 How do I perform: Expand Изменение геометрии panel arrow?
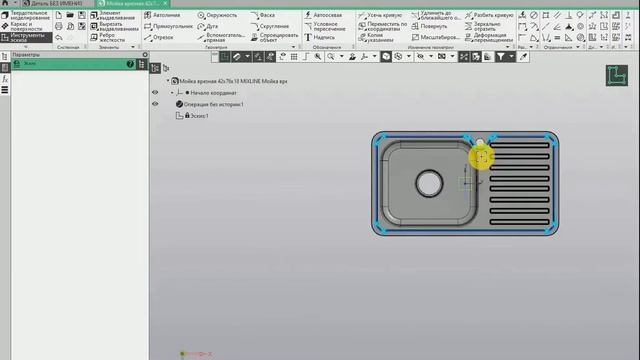(508, 47)
